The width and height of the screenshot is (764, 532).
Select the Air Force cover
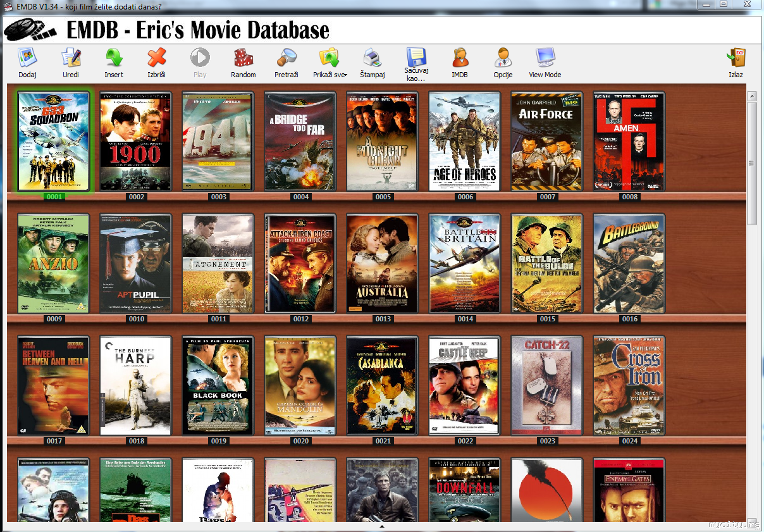tap(547, 141)
